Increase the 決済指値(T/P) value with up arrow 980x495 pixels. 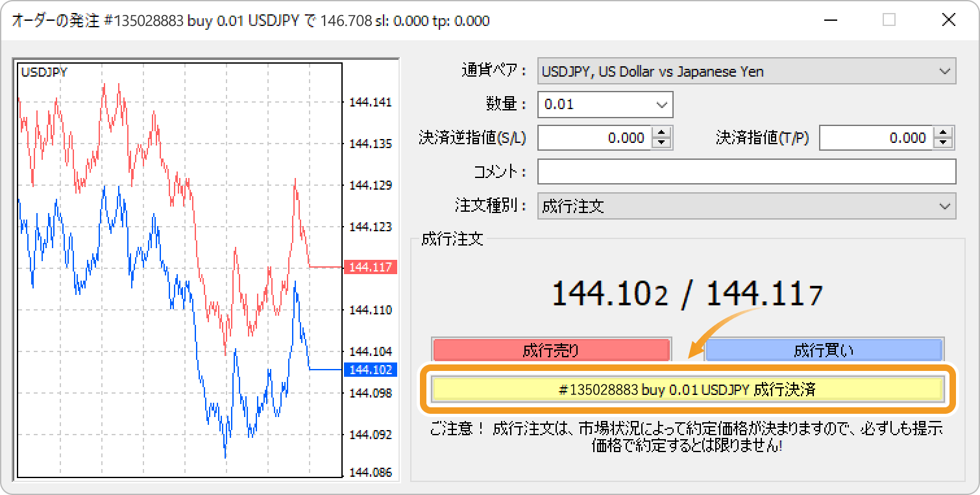[x=943, y=133]
